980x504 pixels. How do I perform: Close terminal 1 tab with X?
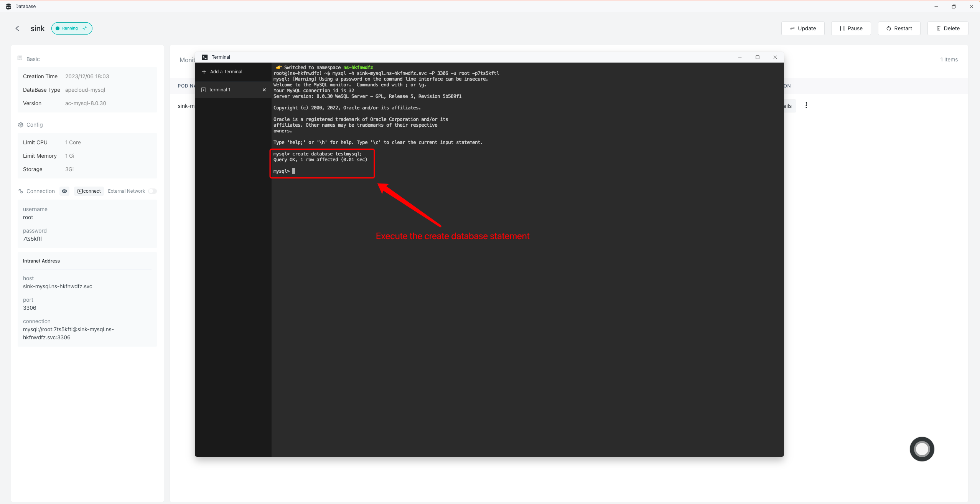point(264,90)
